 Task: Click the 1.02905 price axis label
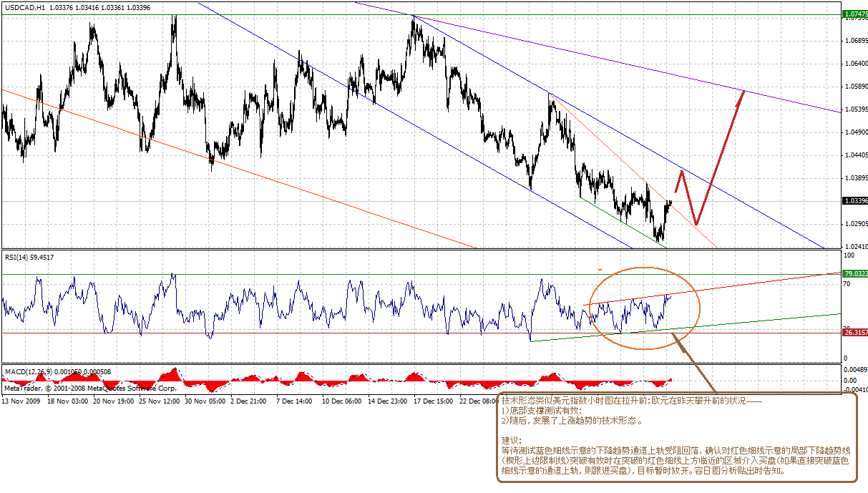coord(856,223)
